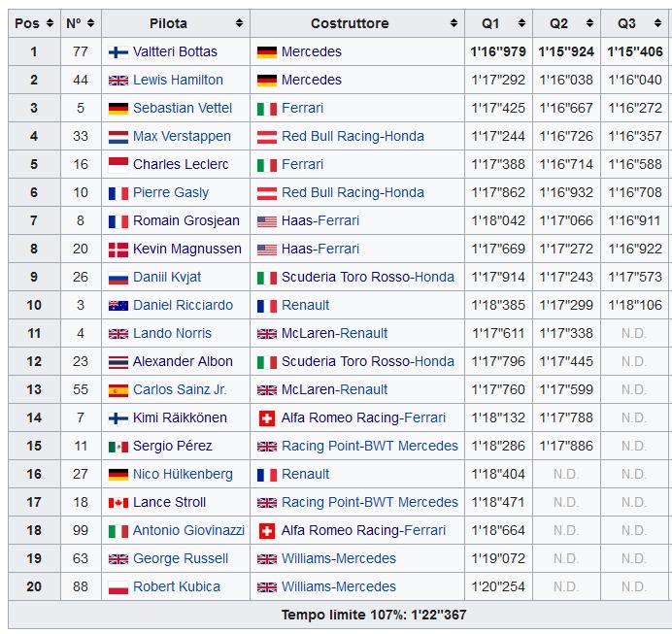Sort table by Q3 column arrows

(x=657, y=23)
